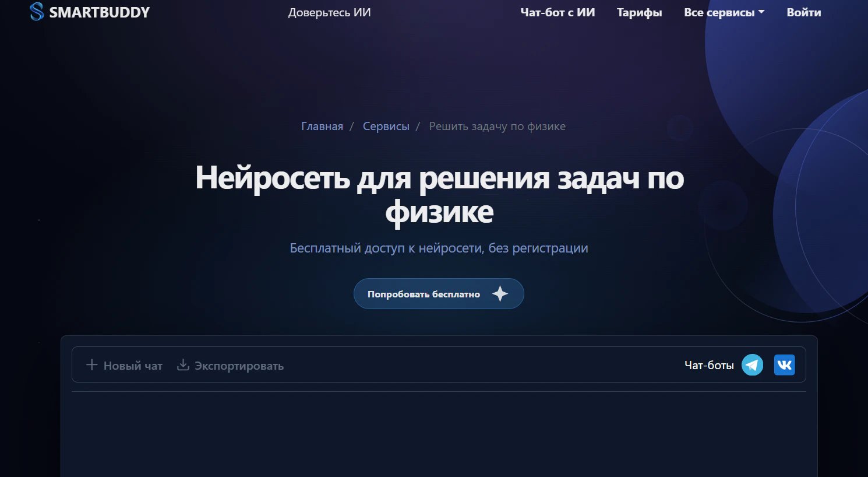Screen dimensions: 868x477
Task: Click the plus icon beside Новый чат
Action: pos(91,365)
